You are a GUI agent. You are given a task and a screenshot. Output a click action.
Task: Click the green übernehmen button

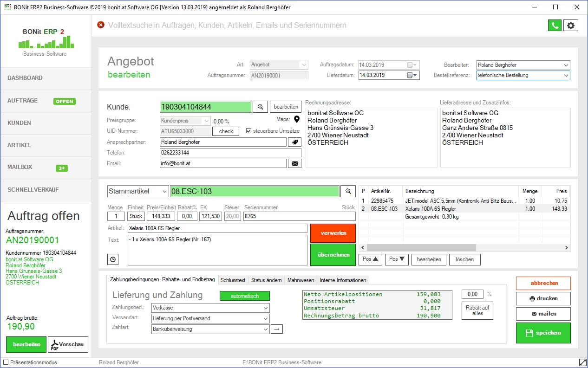click(x=333, y=255)
